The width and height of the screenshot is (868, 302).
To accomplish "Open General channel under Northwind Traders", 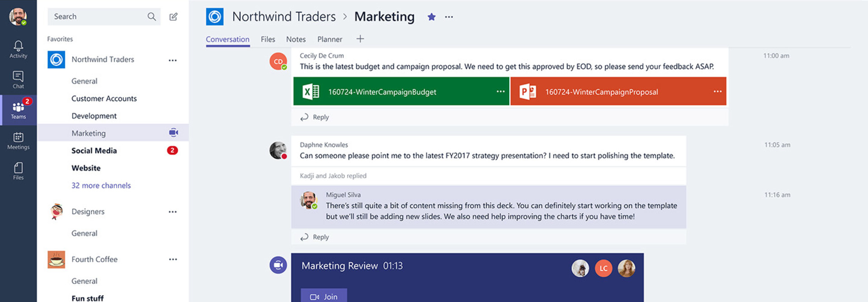I will (84, 81).
